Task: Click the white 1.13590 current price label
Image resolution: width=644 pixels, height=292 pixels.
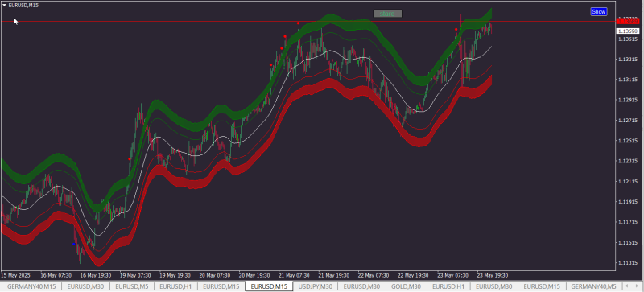Action: tap(628, 31)
